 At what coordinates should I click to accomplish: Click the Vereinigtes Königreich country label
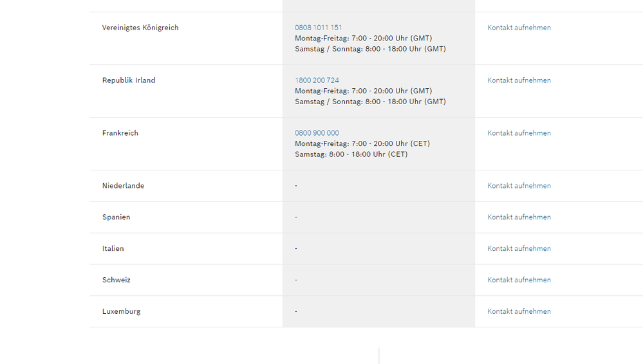140,28
